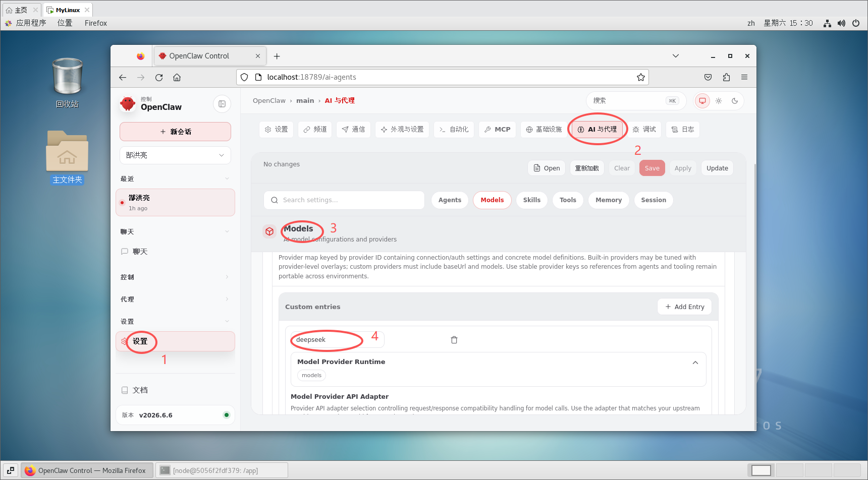Add a custom entry with Add Entry
Screen dimensions: 868x480
pyautogui.click(x=684, y=307)
